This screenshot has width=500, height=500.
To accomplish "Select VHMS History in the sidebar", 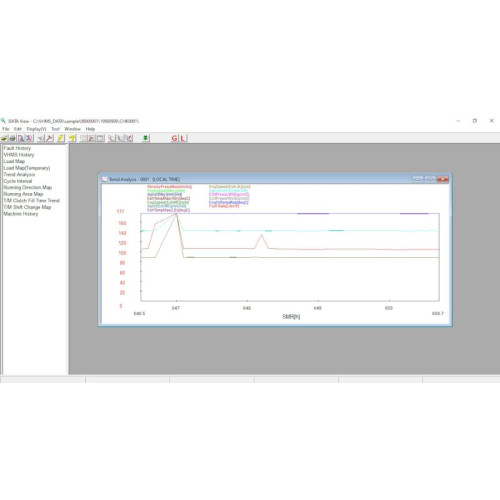I will [x=19, y=155].
